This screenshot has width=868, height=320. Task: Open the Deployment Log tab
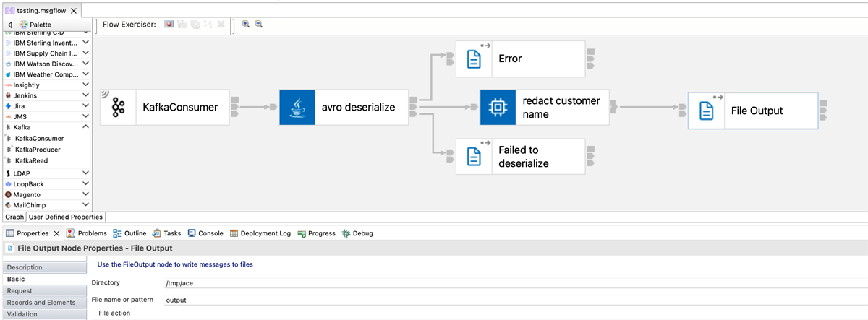point(260,233)
